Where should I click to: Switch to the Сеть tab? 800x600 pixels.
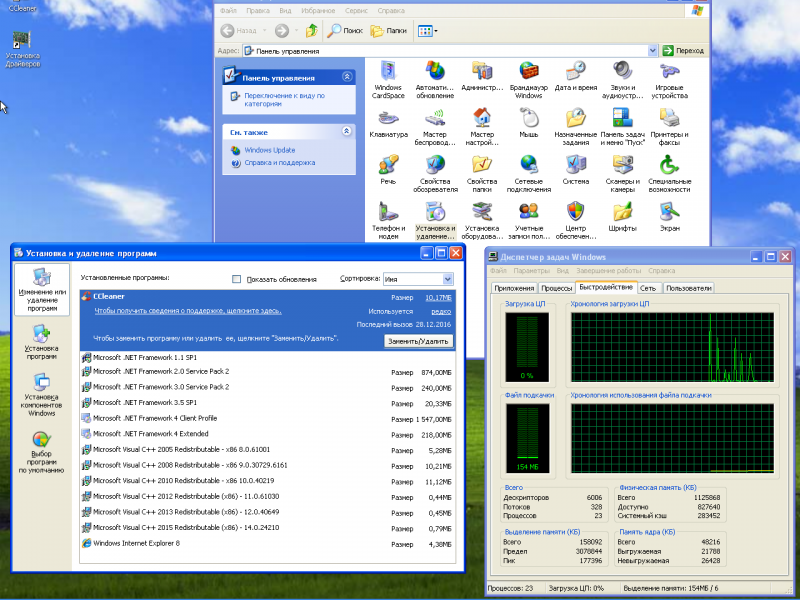(648, 288)
